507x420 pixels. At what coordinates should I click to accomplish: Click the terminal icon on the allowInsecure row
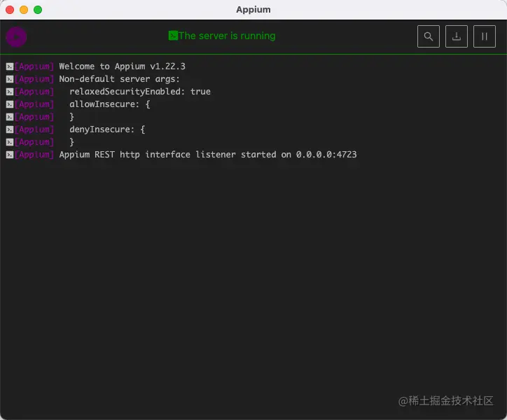coord(10,104)
